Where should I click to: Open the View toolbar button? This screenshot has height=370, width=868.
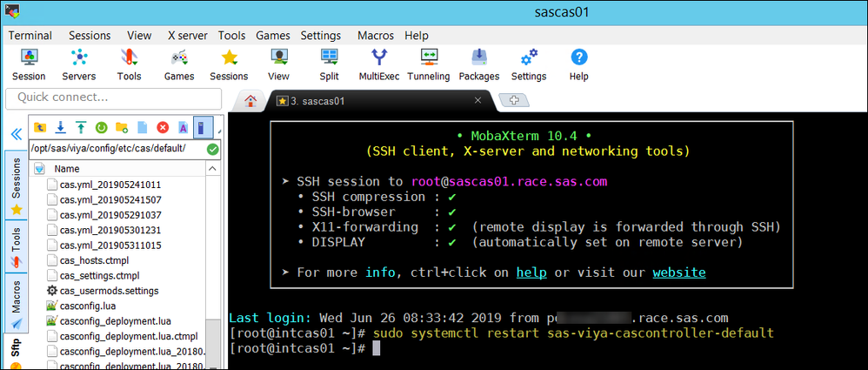[278, 64]
